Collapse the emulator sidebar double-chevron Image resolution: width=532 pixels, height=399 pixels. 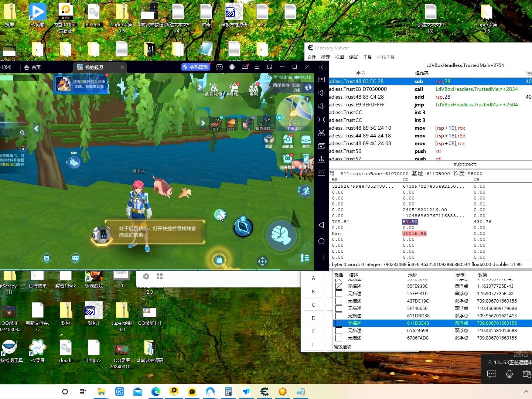[321, 67]
